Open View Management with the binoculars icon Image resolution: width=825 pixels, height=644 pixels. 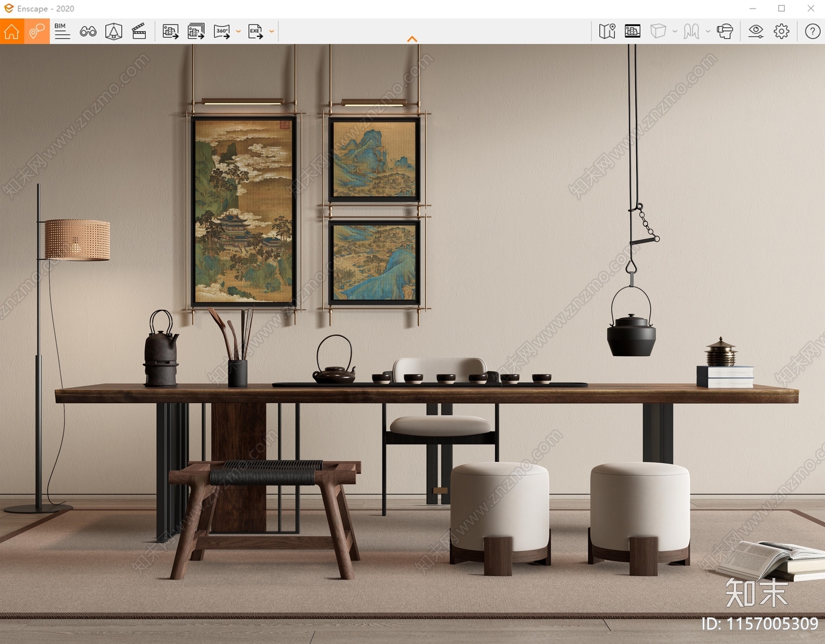point(88,31)
